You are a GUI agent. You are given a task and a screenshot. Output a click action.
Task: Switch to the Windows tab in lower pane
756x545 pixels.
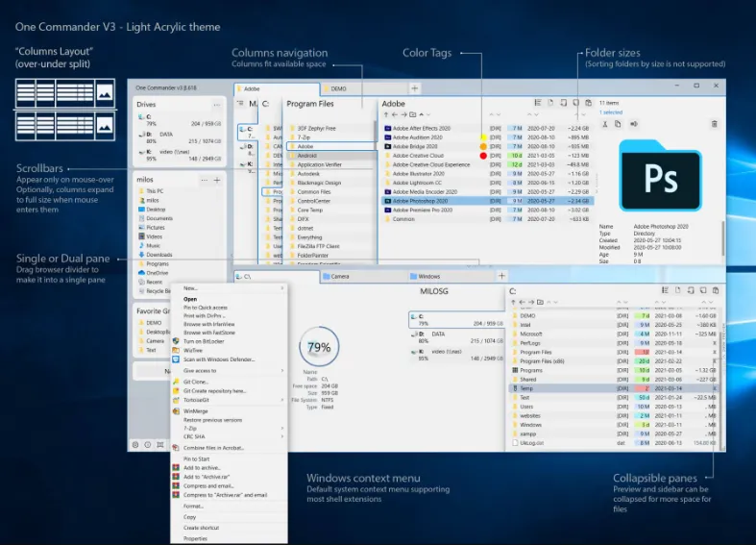pos(451,277)
